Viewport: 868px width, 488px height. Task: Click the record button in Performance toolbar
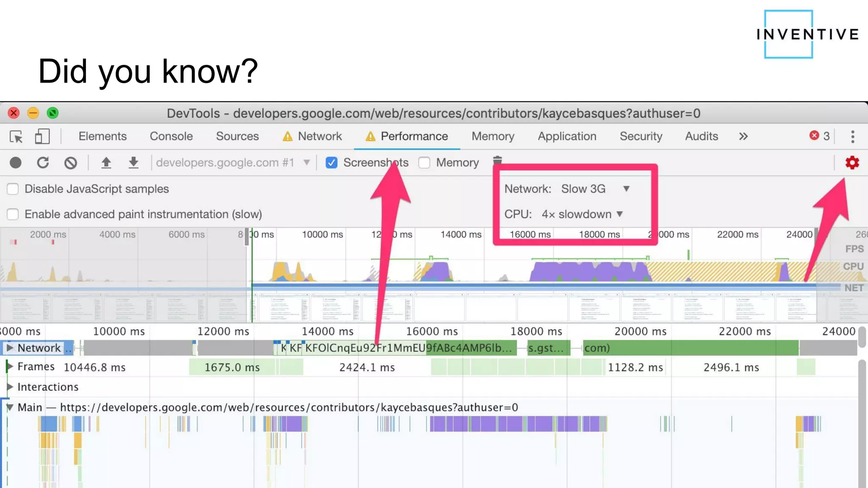16,163
